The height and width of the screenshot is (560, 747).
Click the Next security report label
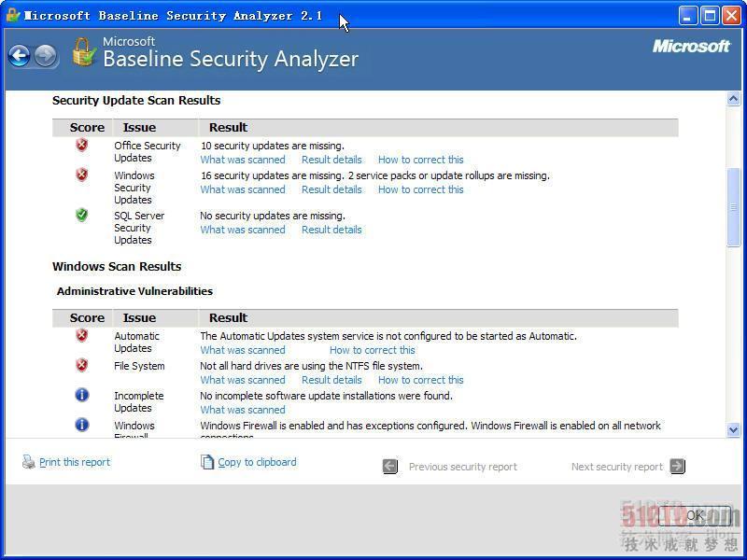coord(617,467)
